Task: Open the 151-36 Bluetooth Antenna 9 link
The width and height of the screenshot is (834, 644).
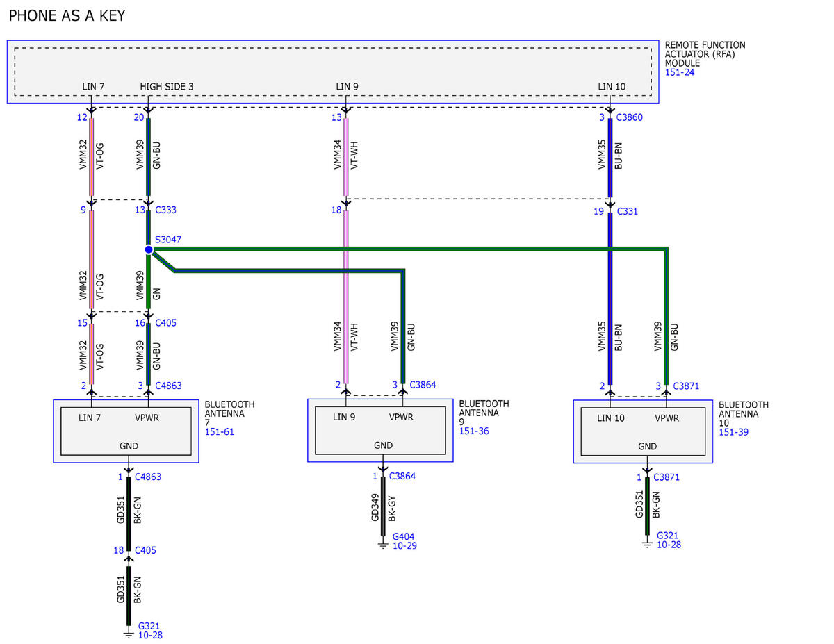Action: pos(473,431)
